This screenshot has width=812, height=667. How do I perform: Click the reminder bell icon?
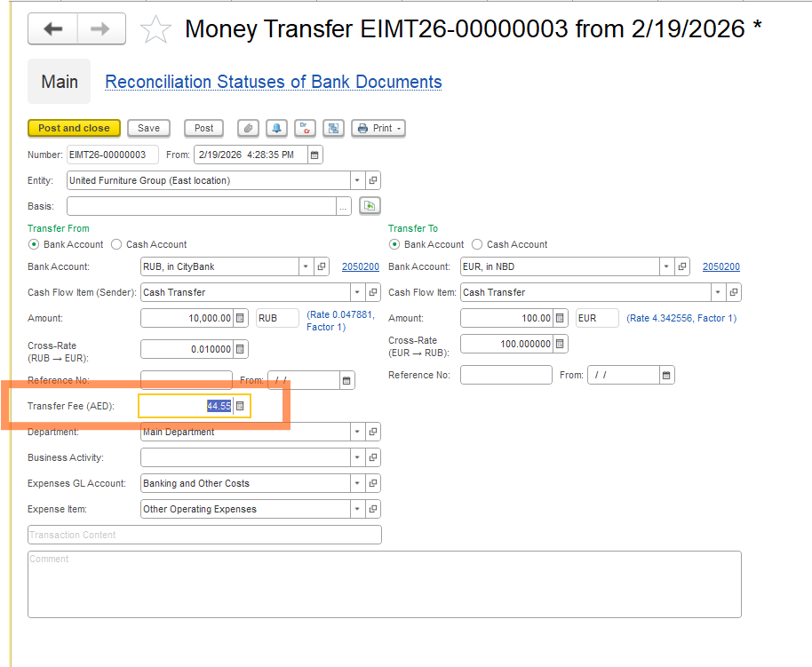tap(276, 128)
